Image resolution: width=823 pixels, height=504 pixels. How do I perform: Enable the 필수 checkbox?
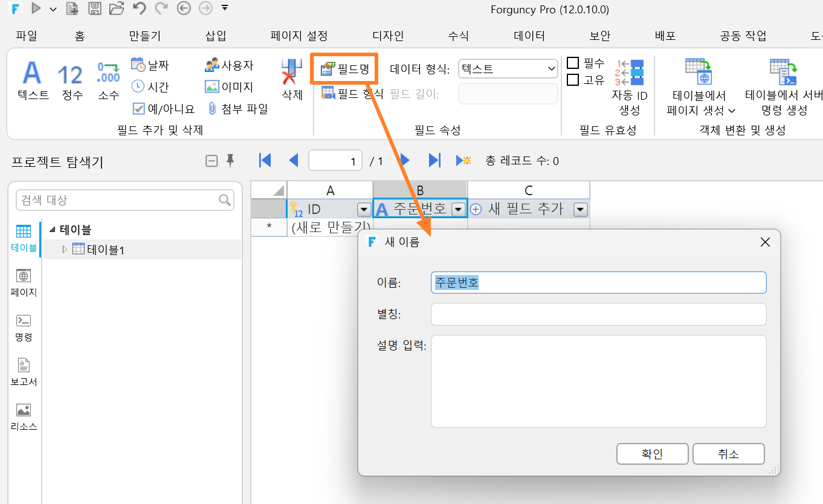pyautogui.click(x=573, y=63)
